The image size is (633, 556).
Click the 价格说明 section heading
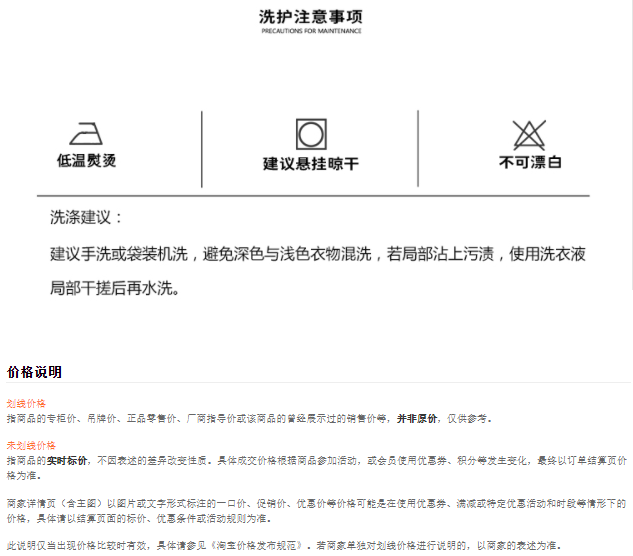click(34, 372)
